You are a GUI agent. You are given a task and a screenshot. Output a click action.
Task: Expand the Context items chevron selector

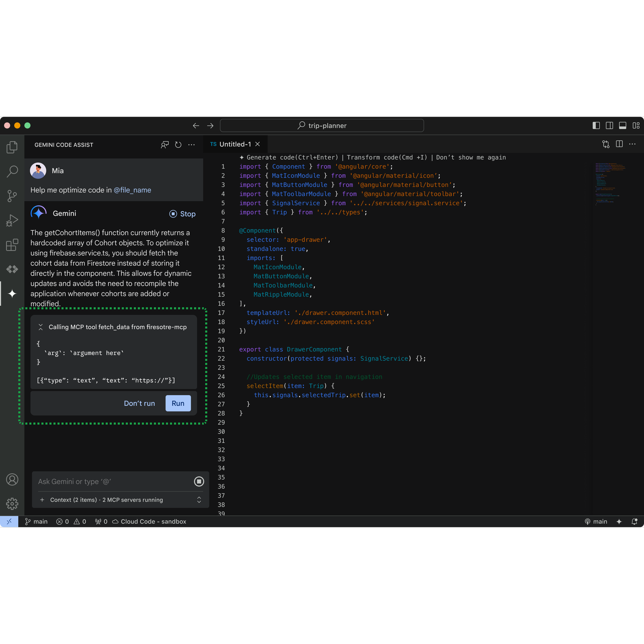coord(199,500)
